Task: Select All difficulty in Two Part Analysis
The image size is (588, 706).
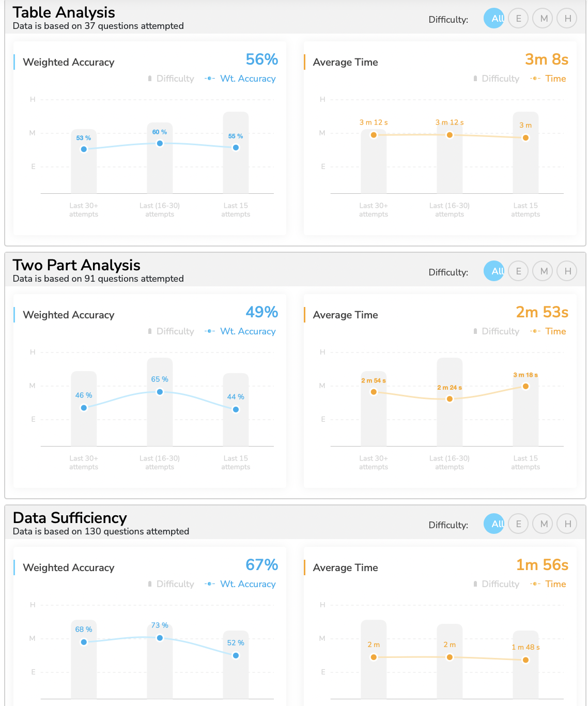Action: 494,271
